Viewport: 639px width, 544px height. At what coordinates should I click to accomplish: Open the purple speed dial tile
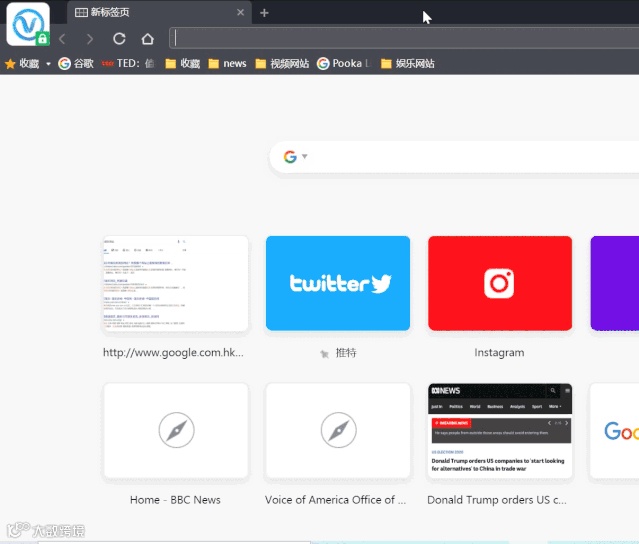point(615,284)
